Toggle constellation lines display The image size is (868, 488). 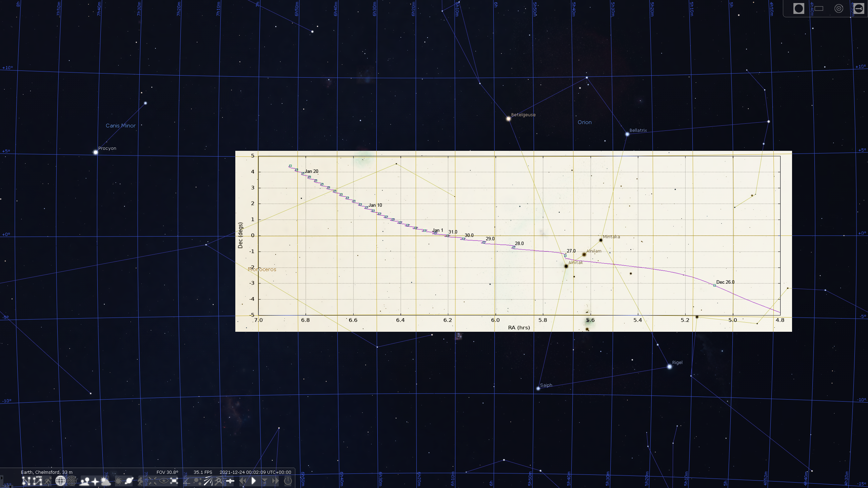(x=26, y=481)
